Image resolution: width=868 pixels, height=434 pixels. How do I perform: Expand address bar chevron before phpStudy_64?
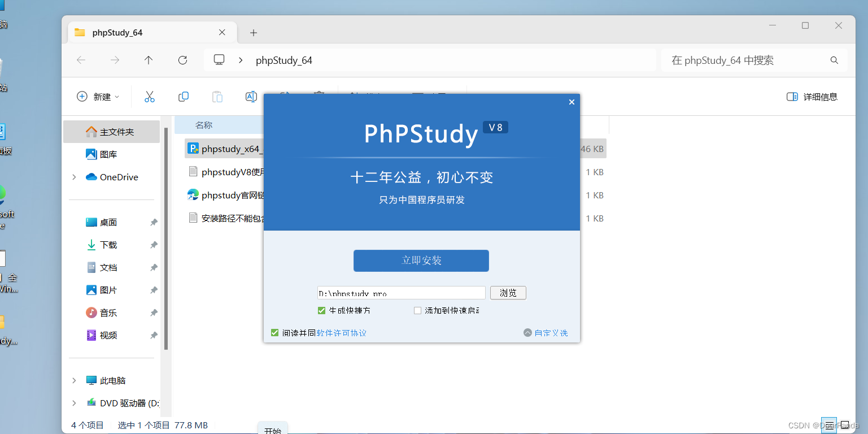[x=241, y=60]
